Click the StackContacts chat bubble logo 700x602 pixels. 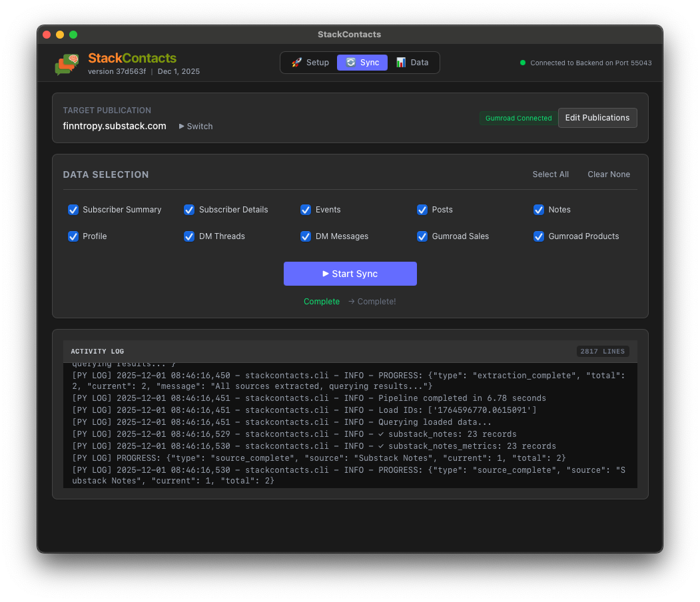pos(67,64)
